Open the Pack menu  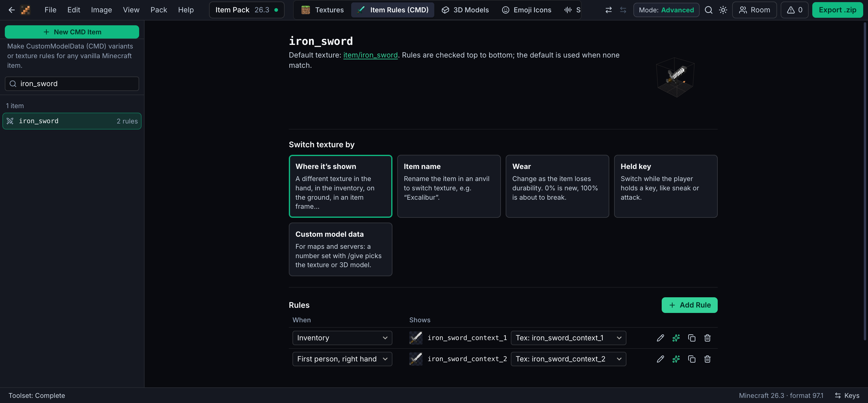pos(159,10)
